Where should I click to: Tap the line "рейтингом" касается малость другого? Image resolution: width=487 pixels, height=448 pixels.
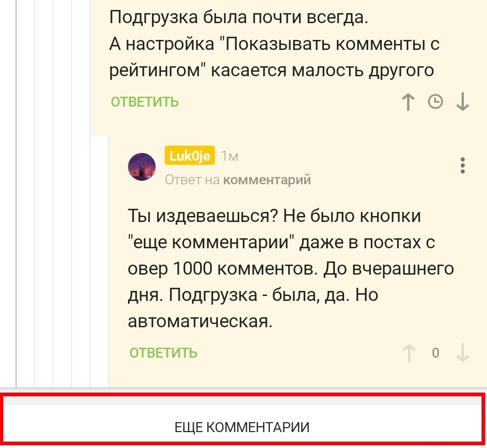[x=271, y=71]
